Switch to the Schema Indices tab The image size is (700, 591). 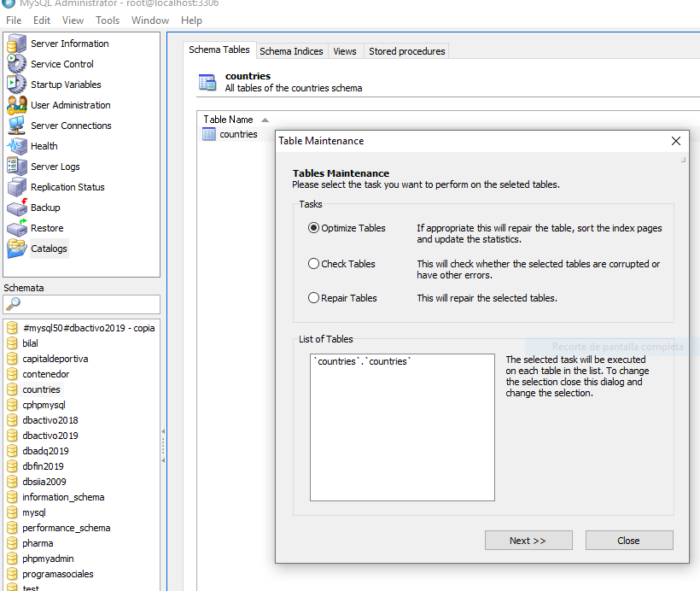pos(291,51)
